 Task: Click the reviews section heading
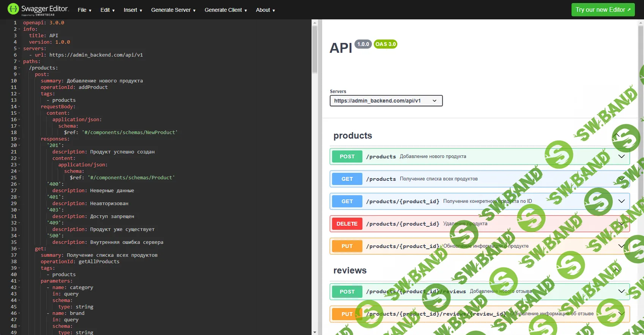350,270
